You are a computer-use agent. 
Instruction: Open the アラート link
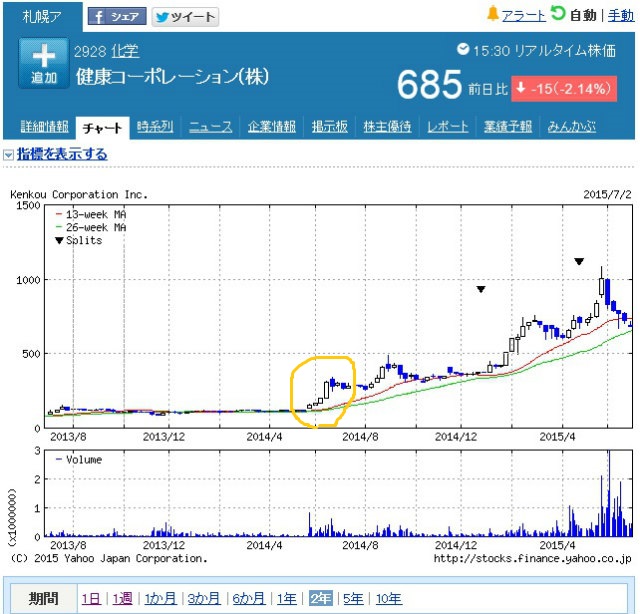click(x=524, y=16)
